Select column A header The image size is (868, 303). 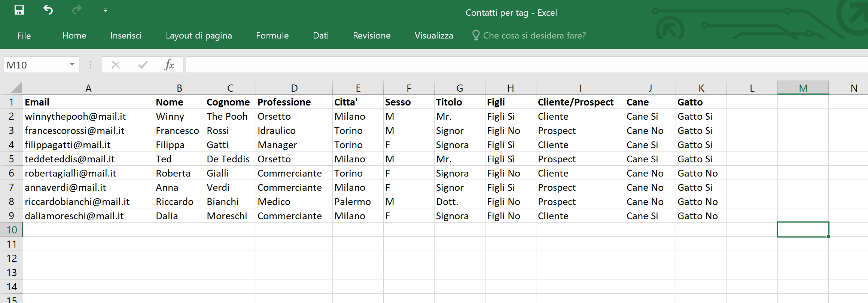[x=88, y=88]
